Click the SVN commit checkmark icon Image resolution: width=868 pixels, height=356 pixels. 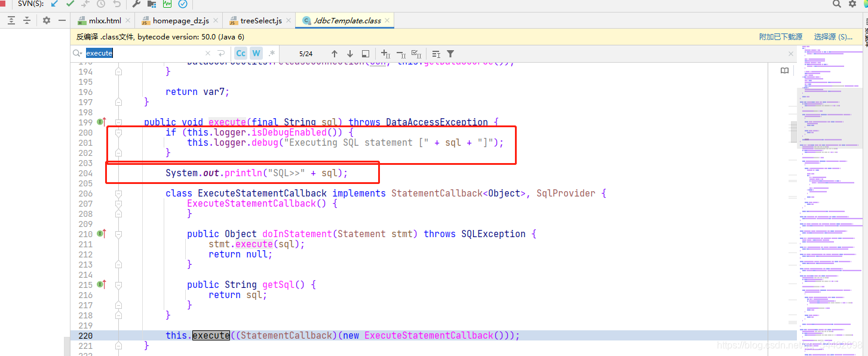tap(70, 4)
